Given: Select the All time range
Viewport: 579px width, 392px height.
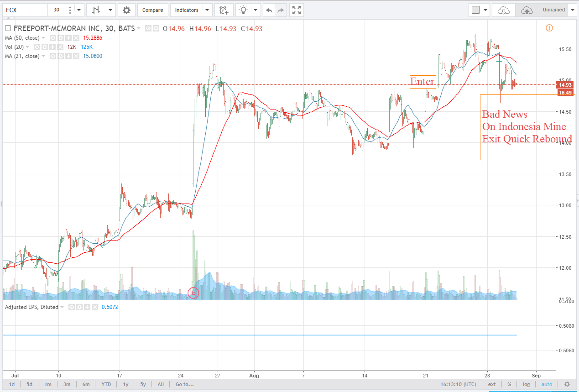Looking at the screenshot, I should [161, 384].
